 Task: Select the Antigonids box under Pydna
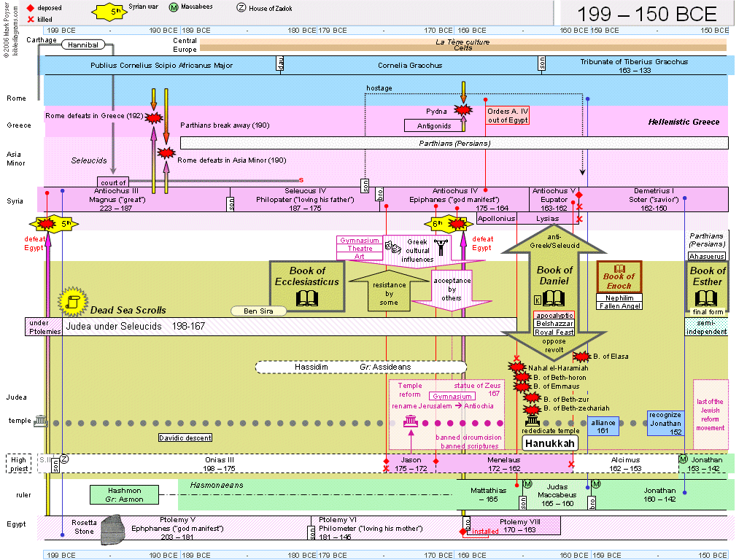428,126
